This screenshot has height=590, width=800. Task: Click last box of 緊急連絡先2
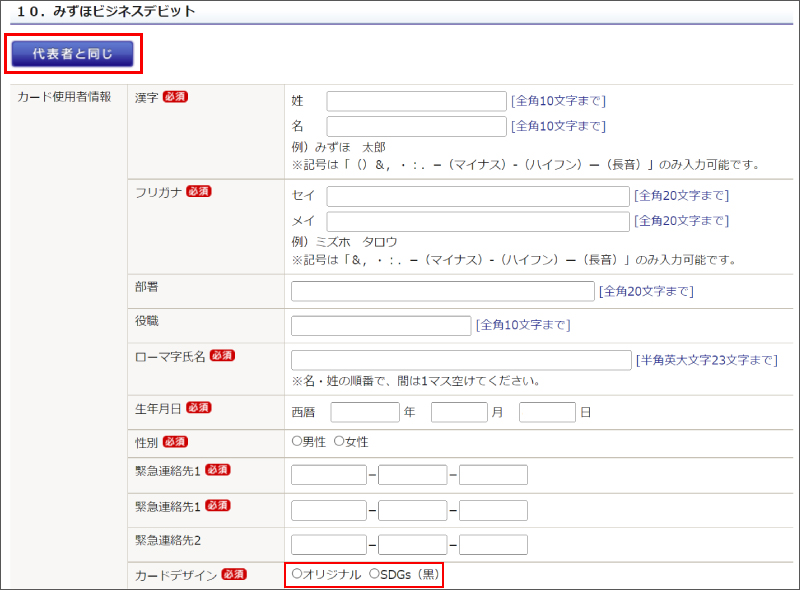pyautogui.click(x=493, y=545)
